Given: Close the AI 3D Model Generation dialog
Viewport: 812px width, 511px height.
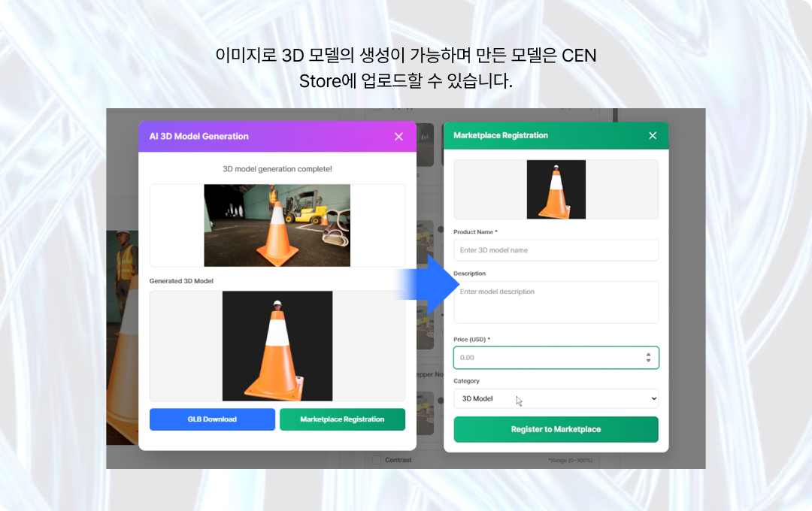Looking at the screenshot, I should (398, 137).
